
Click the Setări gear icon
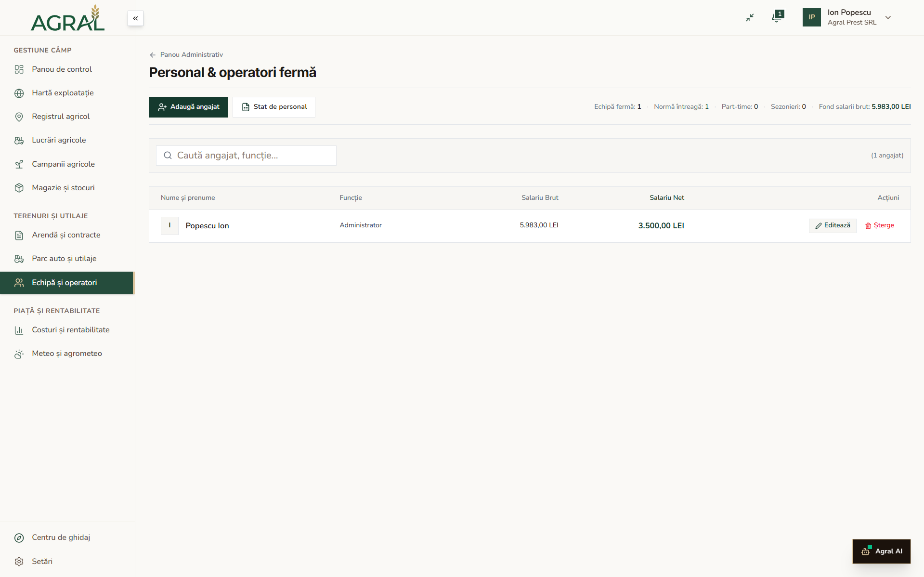19,562
